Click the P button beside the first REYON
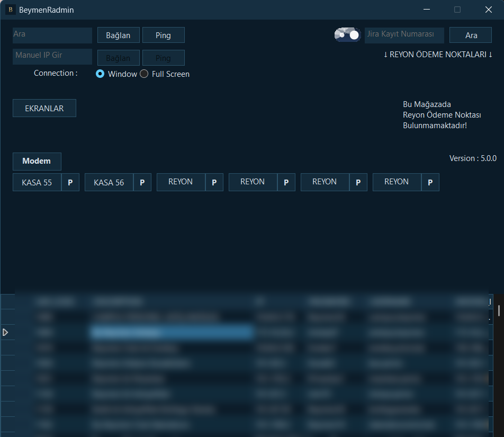504x437 pixels. [214, 182]
